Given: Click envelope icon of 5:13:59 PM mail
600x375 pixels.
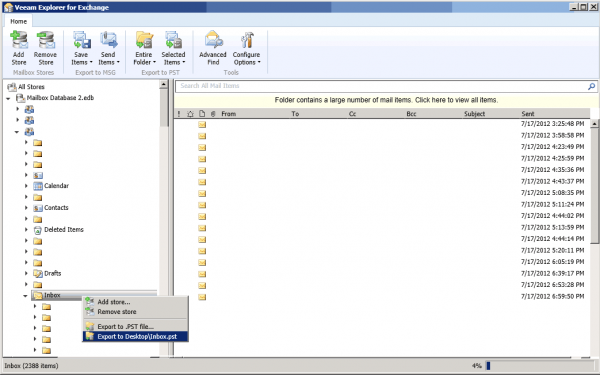Looking at the screenshot, I should (202, 228).
